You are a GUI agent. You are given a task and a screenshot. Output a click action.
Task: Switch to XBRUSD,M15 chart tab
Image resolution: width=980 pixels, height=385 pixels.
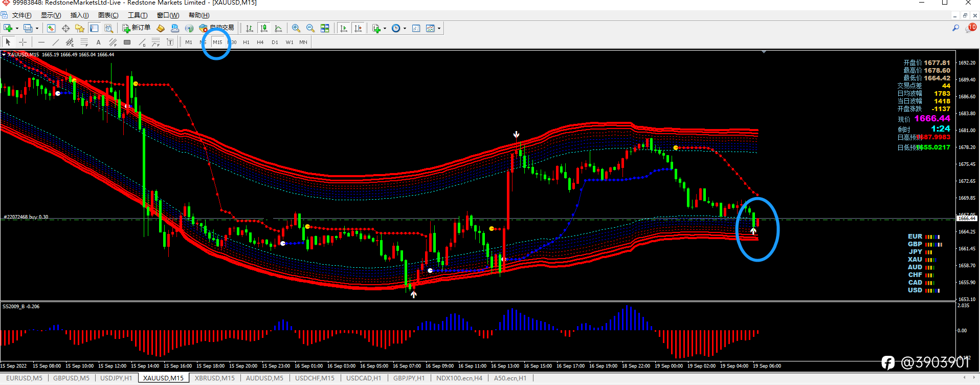[215, 378]
